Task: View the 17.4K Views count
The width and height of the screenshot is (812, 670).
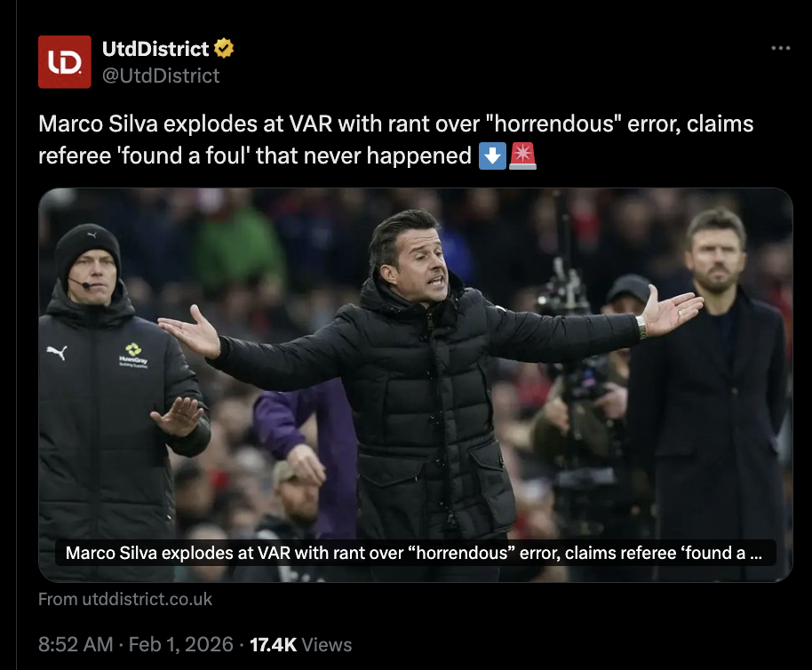Action: tap(301, 644)
